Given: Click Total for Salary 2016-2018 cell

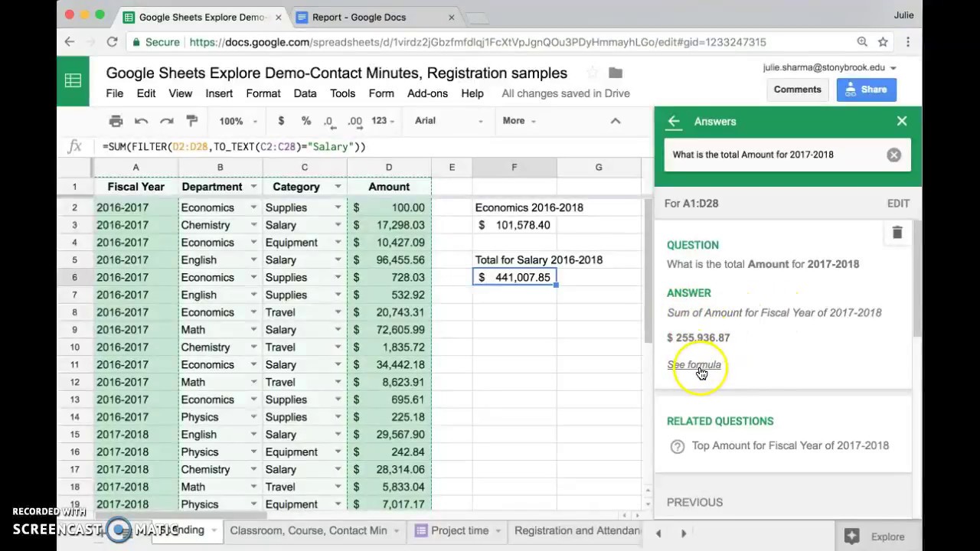Looking at the screenshot, I should coord(539,260).
